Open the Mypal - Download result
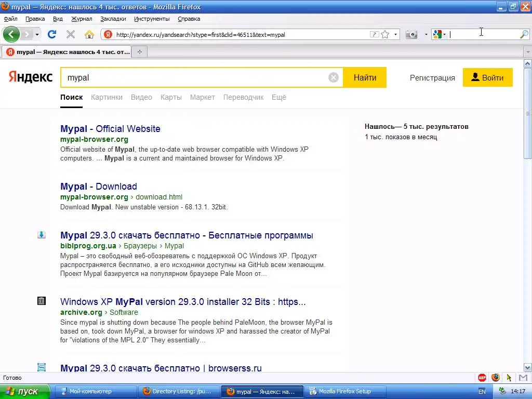Viewport: 532px width, 399px height. click(x=99, y=187)
